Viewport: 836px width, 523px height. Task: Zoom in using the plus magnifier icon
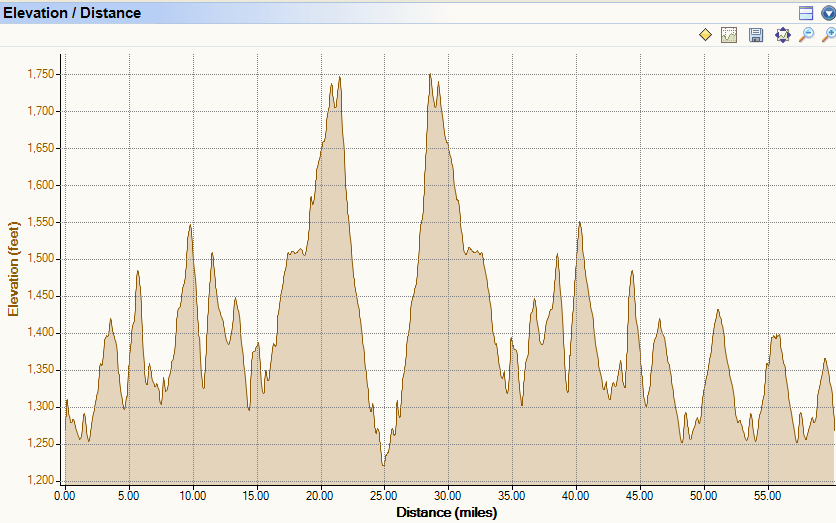point(829,35)
